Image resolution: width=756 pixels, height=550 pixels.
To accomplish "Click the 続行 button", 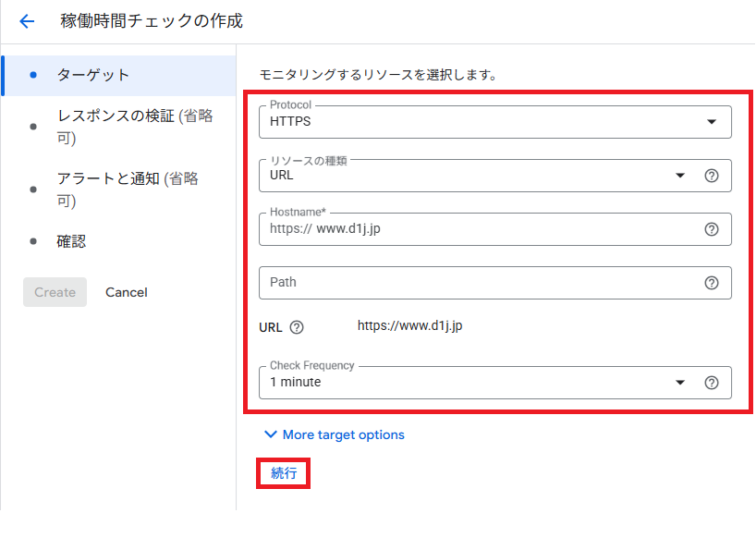I will (284, 473).
